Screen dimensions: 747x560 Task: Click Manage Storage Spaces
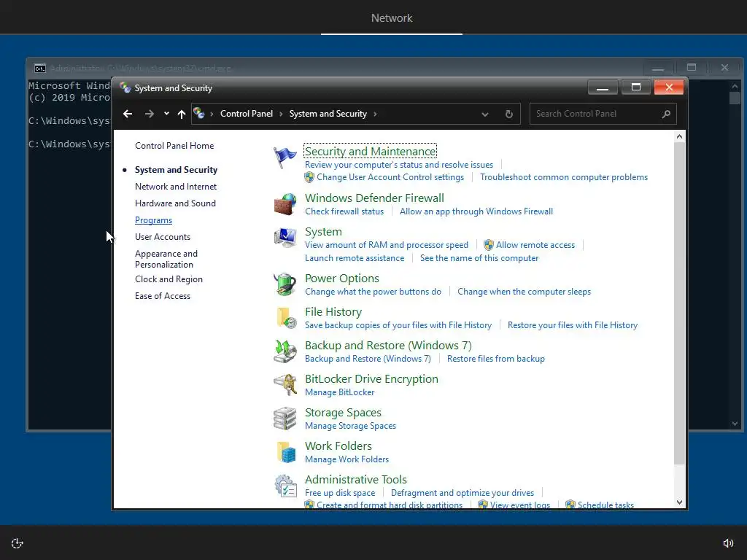pos(351,426)
